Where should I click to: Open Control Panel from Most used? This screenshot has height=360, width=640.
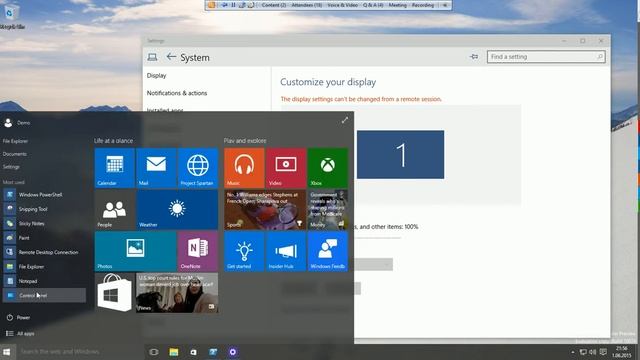click(x=44, y=296)
